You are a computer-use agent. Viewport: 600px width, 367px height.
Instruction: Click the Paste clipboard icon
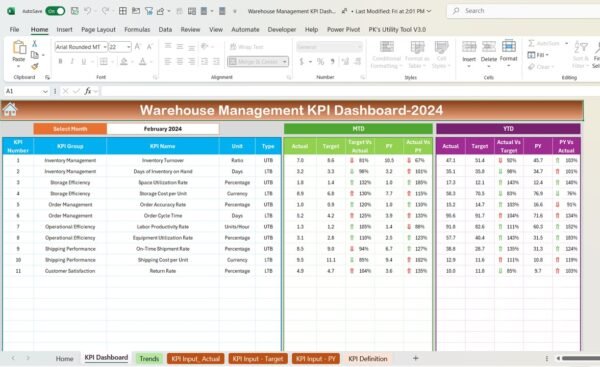point(19,47)
